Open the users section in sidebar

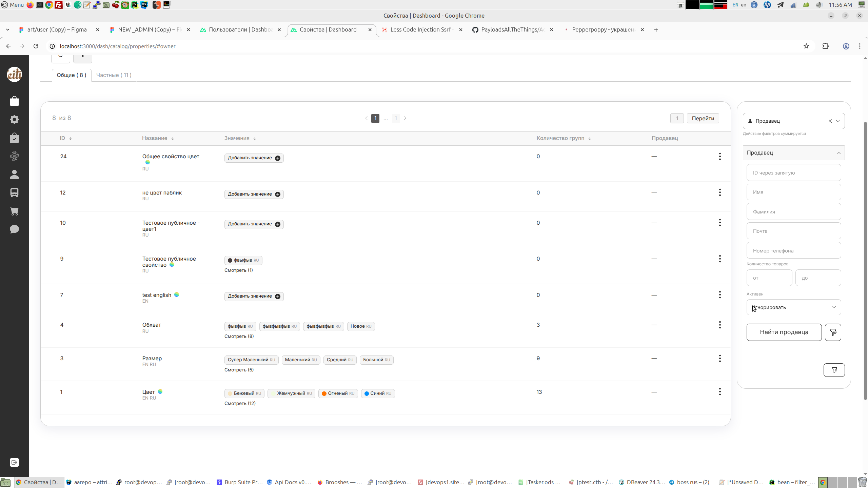click(14, 174)
